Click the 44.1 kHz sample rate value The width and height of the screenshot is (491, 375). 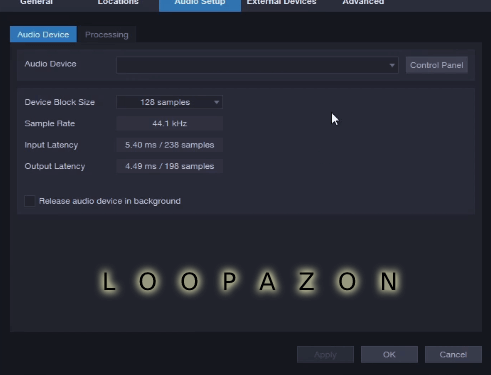tap(169, 123)
